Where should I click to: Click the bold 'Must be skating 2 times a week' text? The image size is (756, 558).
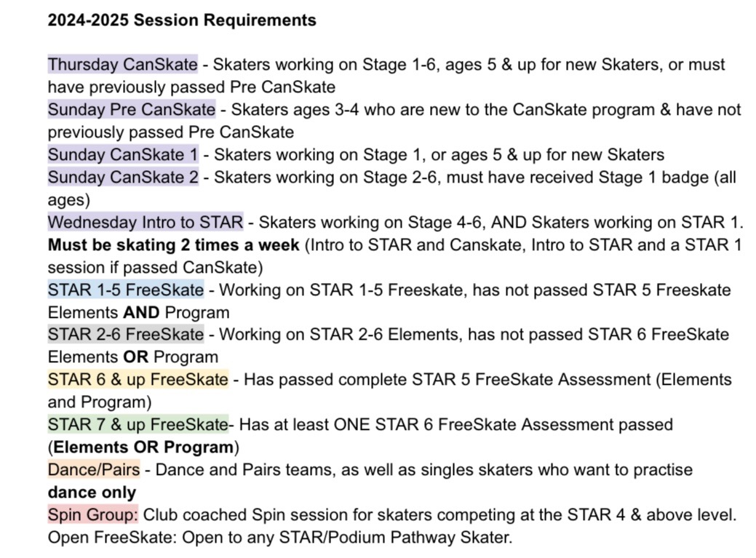pyautogui.click(x=174, y=244)
